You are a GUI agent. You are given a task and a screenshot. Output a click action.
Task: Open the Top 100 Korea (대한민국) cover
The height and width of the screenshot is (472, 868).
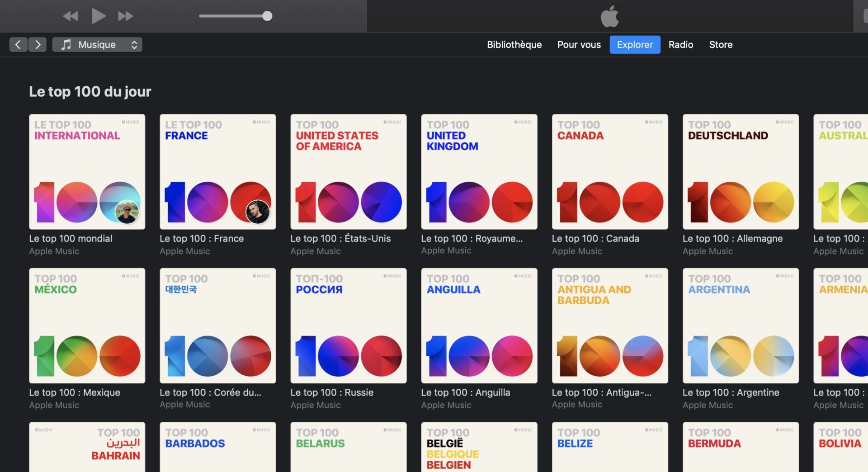(218, 326)
